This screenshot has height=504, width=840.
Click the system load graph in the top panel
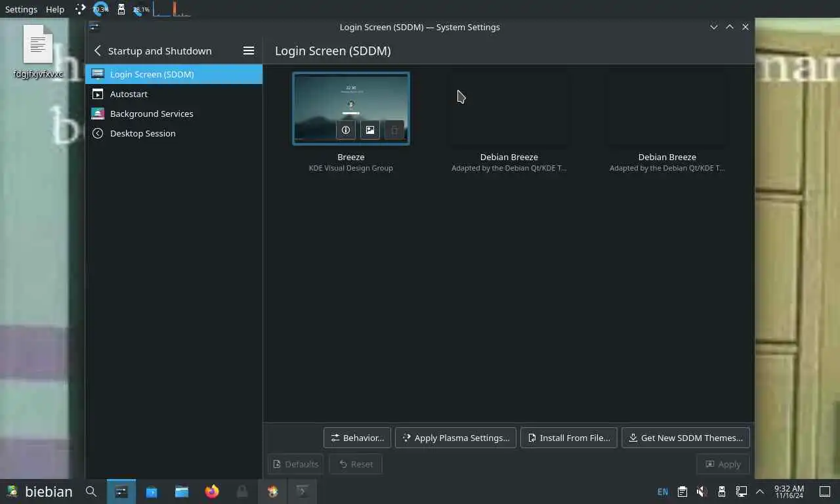pos(172,9)
